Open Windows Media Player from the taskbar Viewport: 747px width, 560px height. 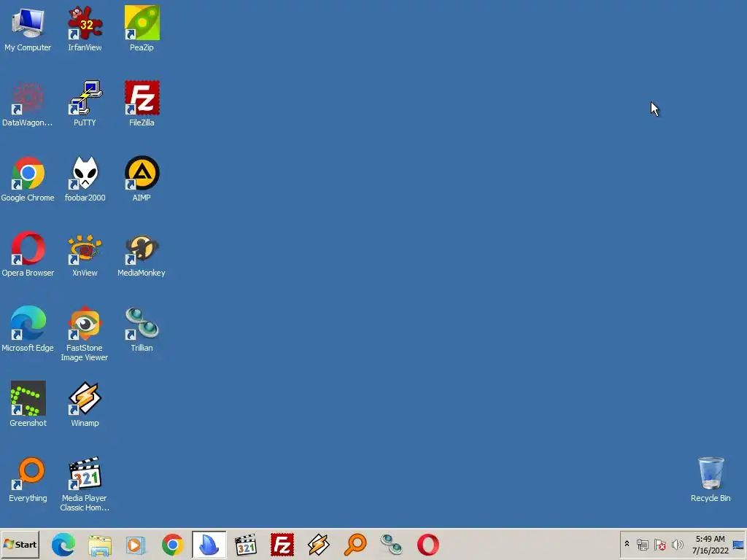tap(136, 545)
